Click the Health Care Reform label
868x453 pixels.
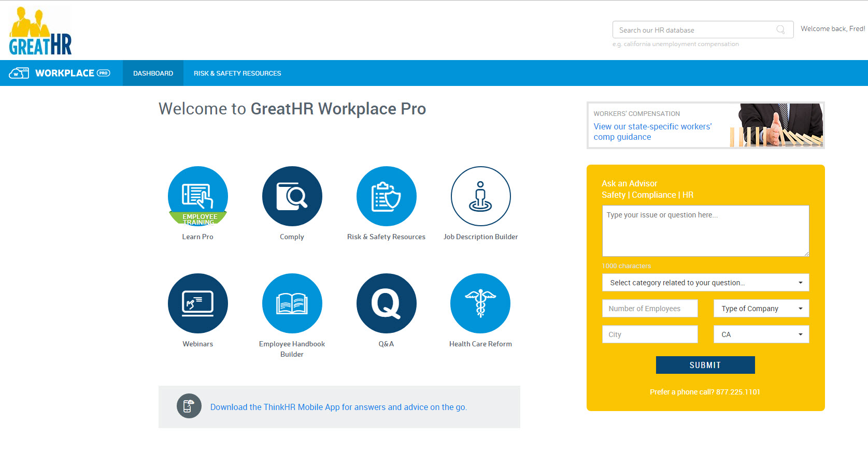481,344
